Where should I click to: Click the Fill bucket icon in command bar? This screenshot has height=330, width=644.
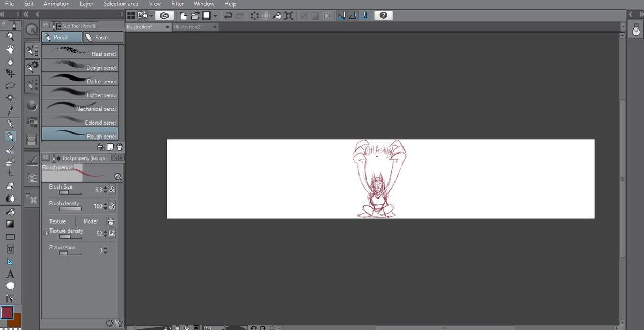click(x=277, y=16)
